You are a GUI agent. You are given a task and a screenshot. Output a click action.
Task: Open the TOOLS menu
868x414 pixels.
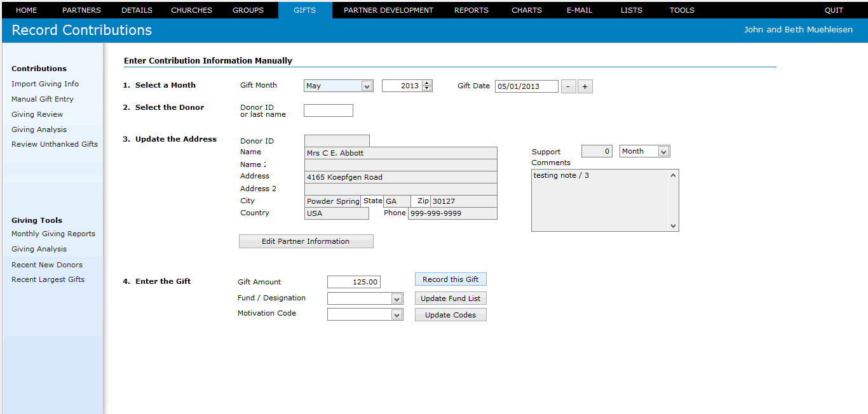(x=682, y=10)
